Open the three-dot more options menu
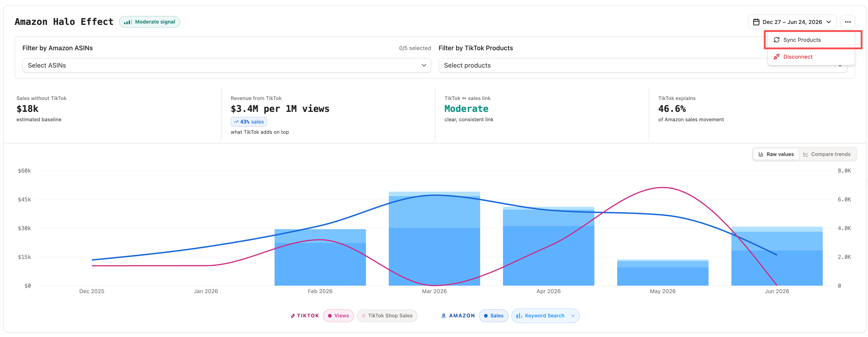868x337 pixels. click(847, 22)
